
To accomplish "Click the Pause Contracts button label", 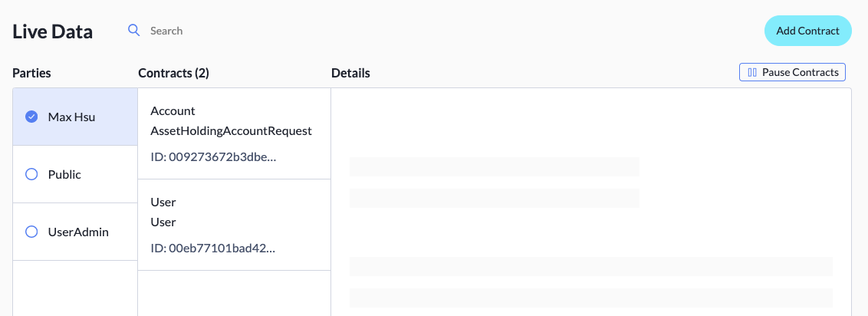I will point(800,72).
